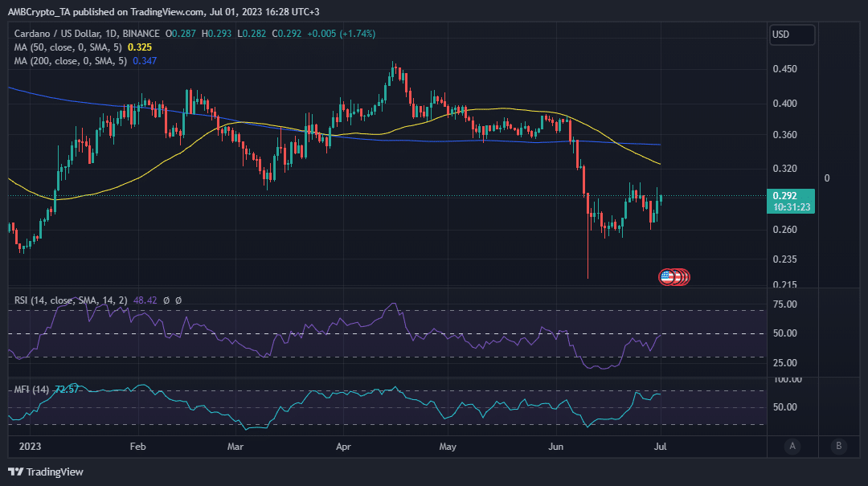Click the US flag economic event marker
This screenshot has width=868, height=486.
coord(666,277)
